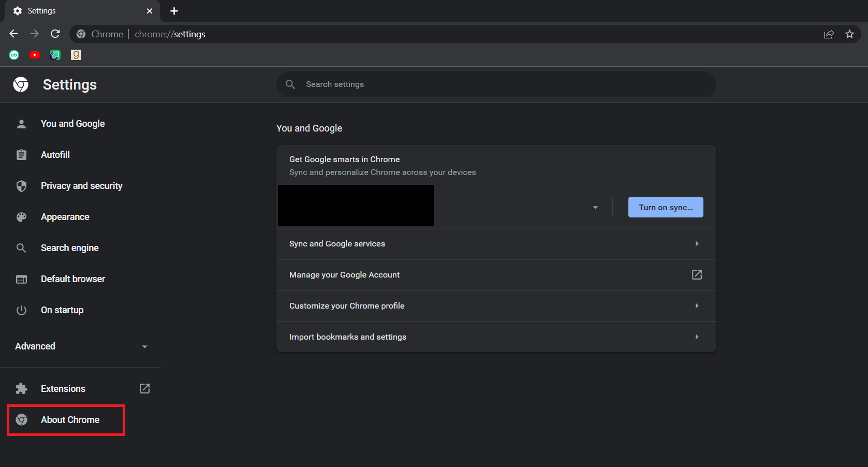Image resolution: width=868 pixels, height=467 pixels.
Task: Click the clipboard Autofill icon
Action: tap(21, 155)
